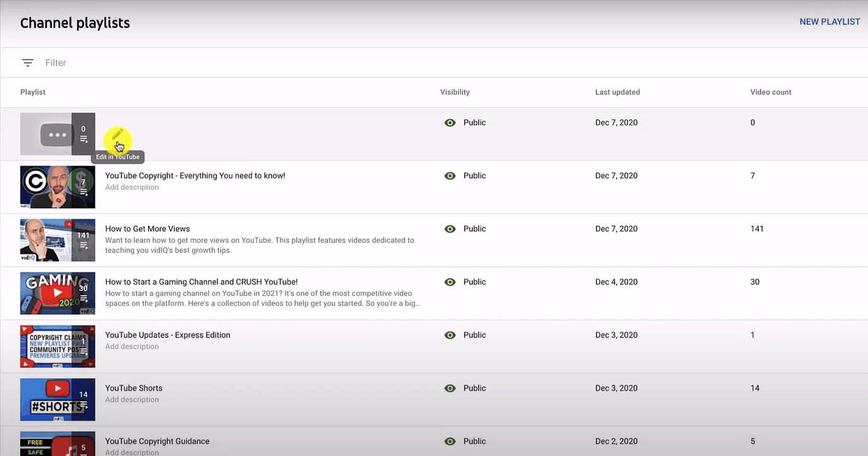Add description to YouTube Updates - Express Edition
The height and width of the screenshot is (456, 868).
click(x=132, y=347)
